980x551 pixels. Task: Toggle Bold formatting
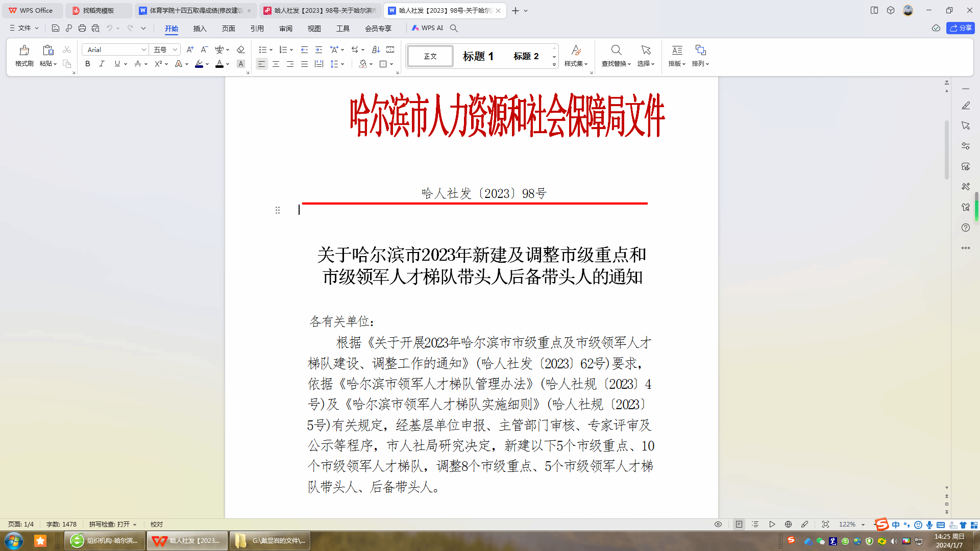pos(88,64)
